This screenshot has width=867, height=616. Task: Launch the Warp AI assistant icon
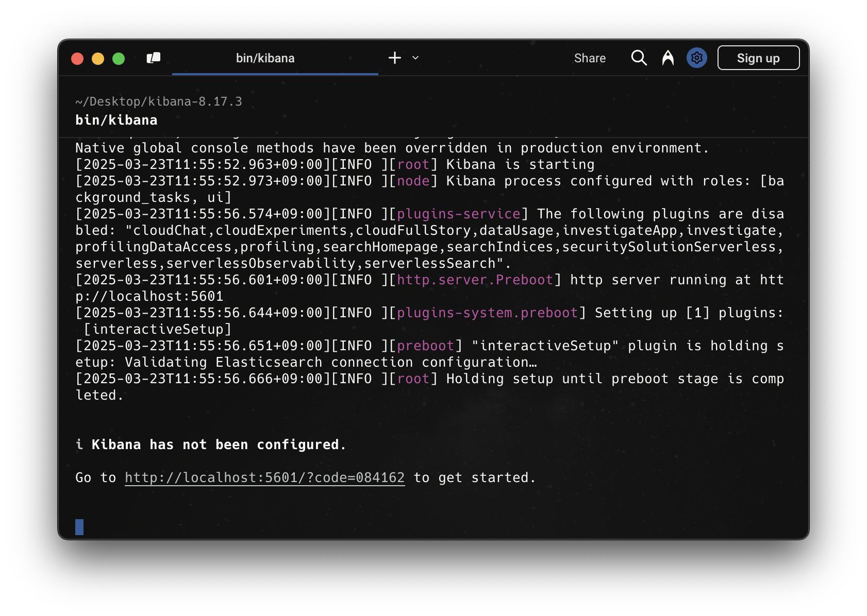click(x=668, y=58)
